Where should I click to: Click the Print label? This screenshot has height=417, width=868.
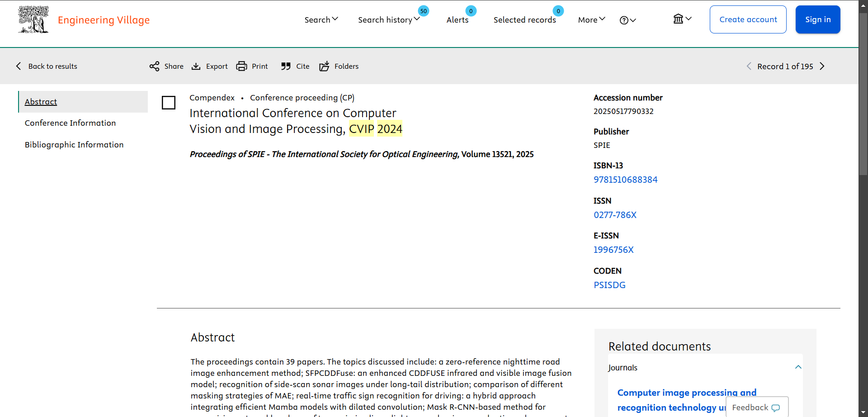click(260, 66)
